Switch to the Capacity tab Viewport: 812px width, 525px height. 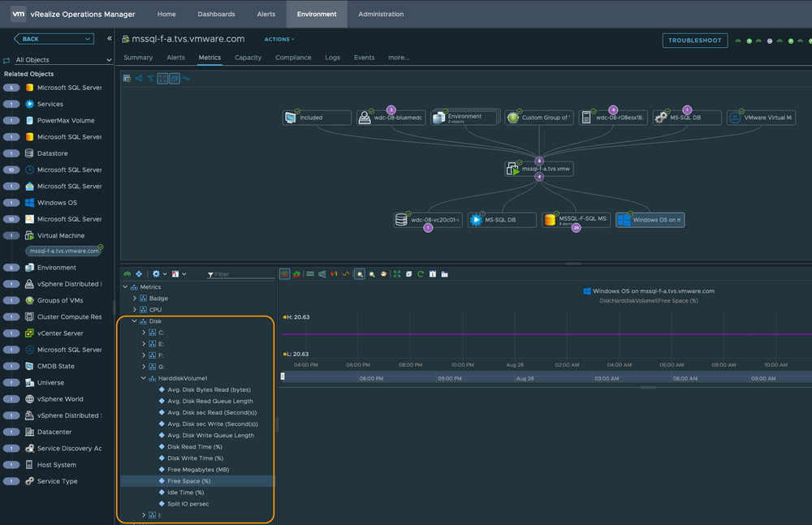[x=248, y=58]
